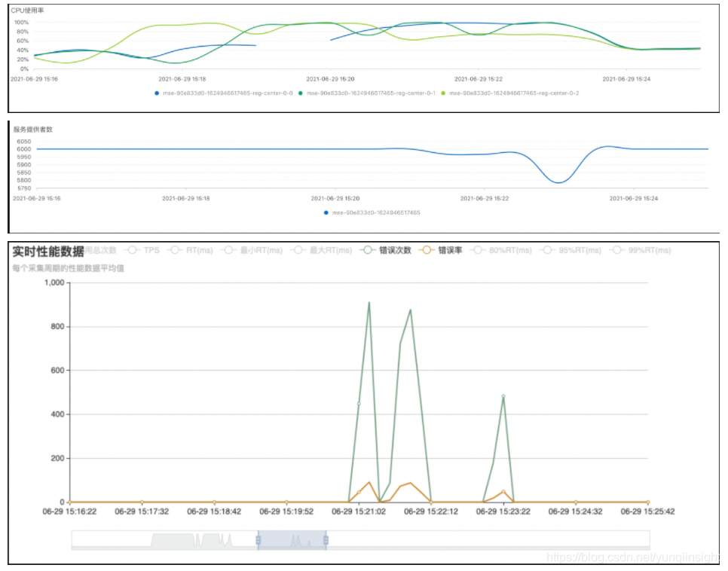Click x-axis label 06-29 15:16:22
Screen dimensions: 728x571
69,511
